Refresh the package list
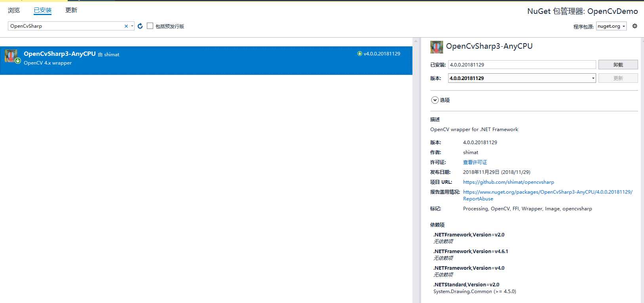Viewport: 644px width, 303px height. 140,26
